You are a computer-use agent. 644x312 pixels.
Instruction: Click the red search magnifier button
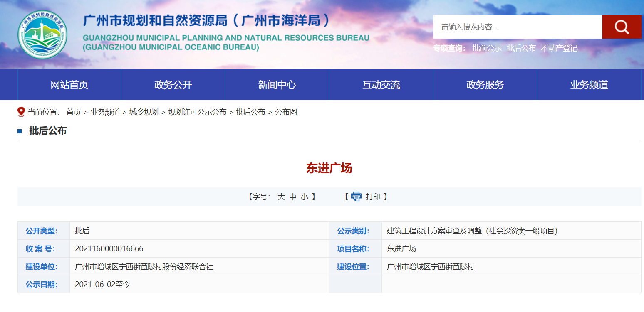point(622,27)
